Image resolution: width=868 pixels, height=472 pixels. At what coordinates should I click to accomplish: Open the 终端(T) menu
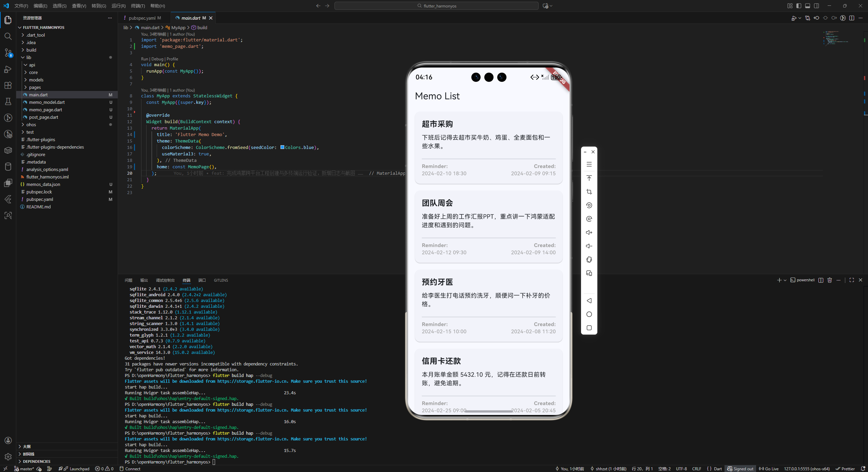138,6
